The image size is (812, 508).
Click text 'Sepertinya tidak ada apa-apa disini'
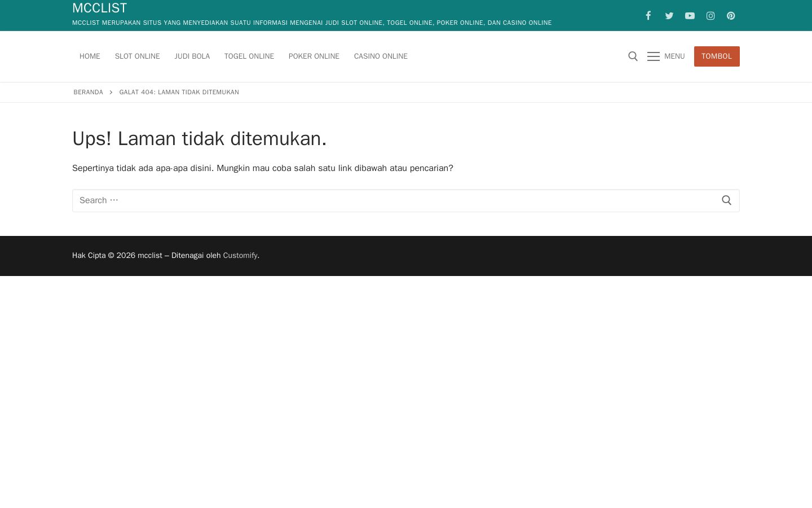click(142, 168)
